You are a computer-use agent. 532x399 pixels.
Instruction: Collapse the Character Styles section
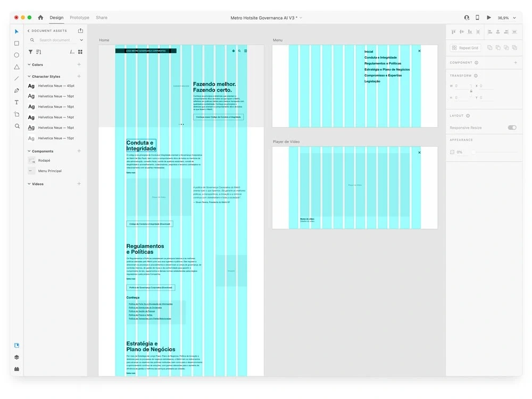click(x=29, y=76)
